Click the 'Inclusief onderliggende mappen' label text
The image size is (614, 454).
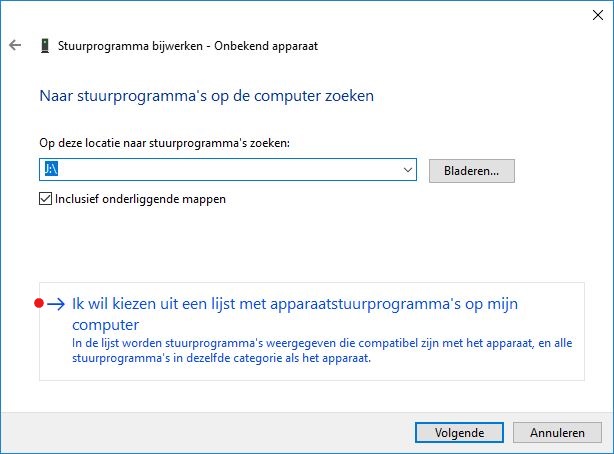140,199
